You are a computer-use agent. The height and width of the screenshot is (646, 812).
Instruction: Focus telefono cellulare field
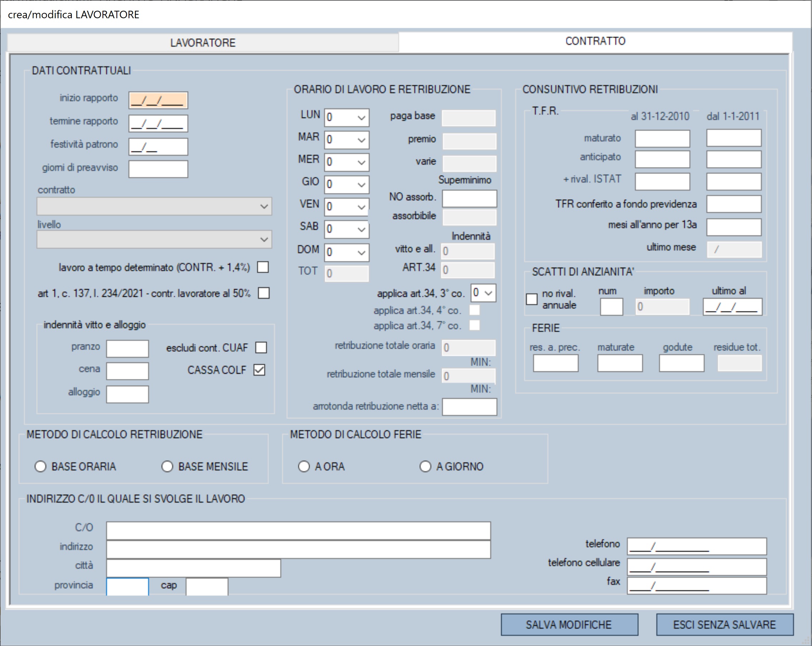tap(697, 567)
